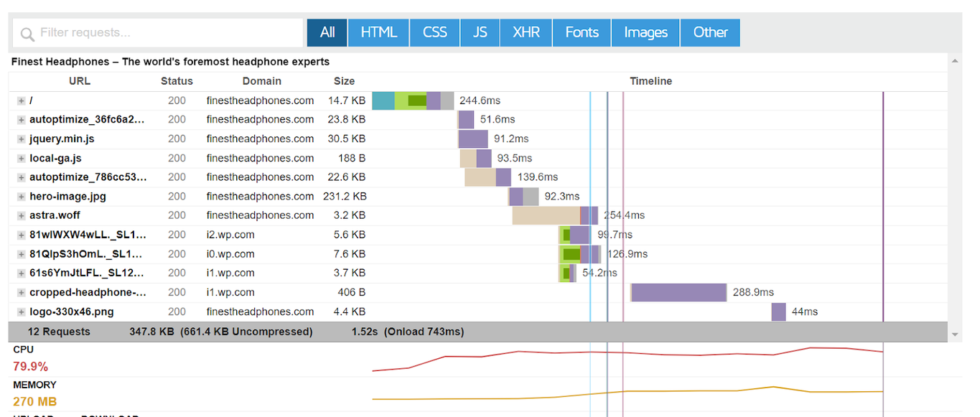Expand the jquery.min.js request details
980x417 pixels.
pyautogui.click(x=21, y=139)
